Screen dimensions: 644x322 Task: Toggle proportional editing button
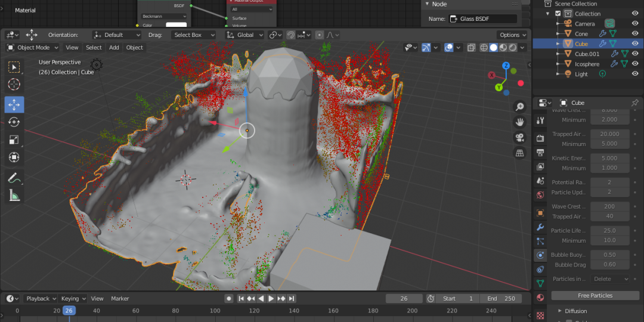click(x=319, y=35)
